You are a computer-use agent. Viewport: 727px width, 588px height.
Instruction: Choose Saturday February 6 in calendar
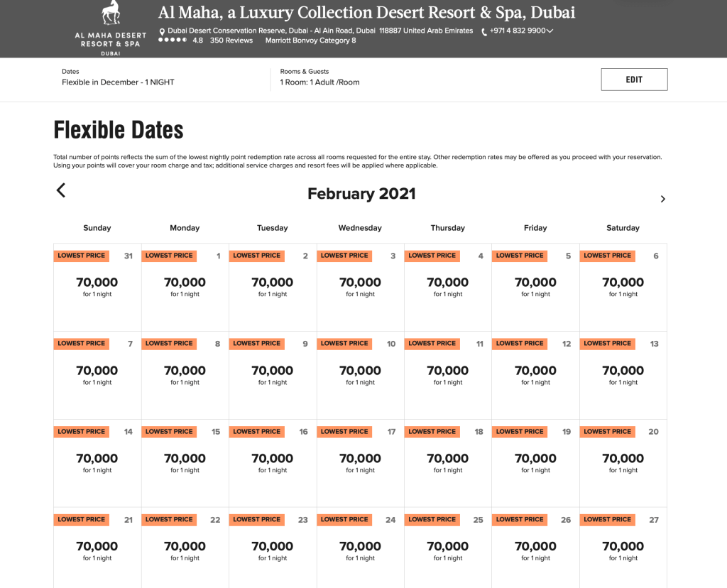tap(623, 287)
